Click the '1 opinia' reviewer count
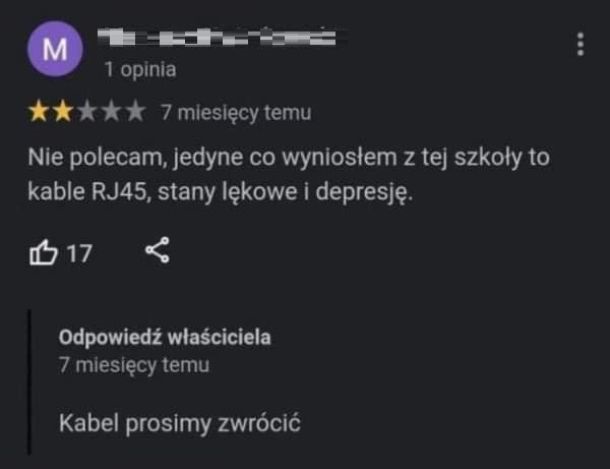The width and height of the screenshot is (610, 469). [x=140, y=70]
